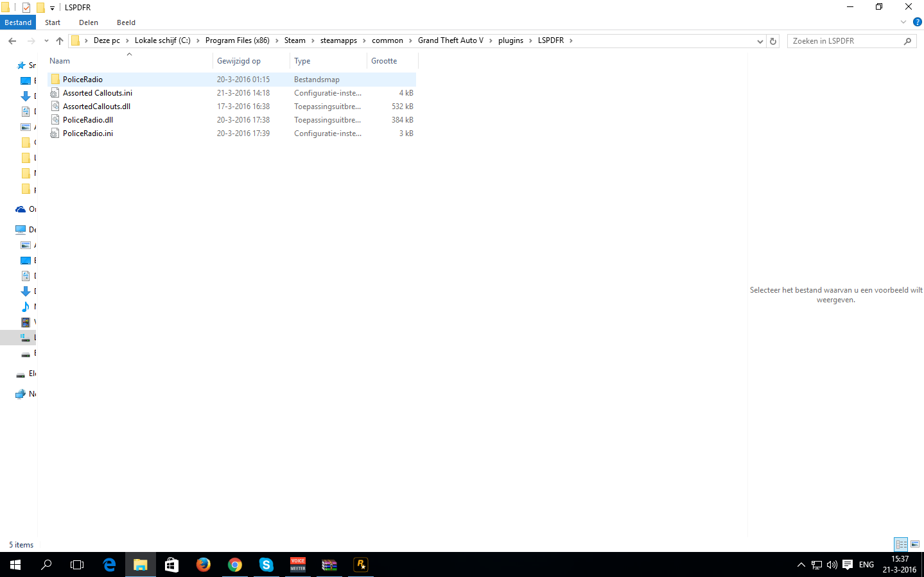The height and width of the screenshot is (577, 924).
Task: Click the New folder icon in the quick access toolbar
Action: pyautogui.click(x=40, y=8)
